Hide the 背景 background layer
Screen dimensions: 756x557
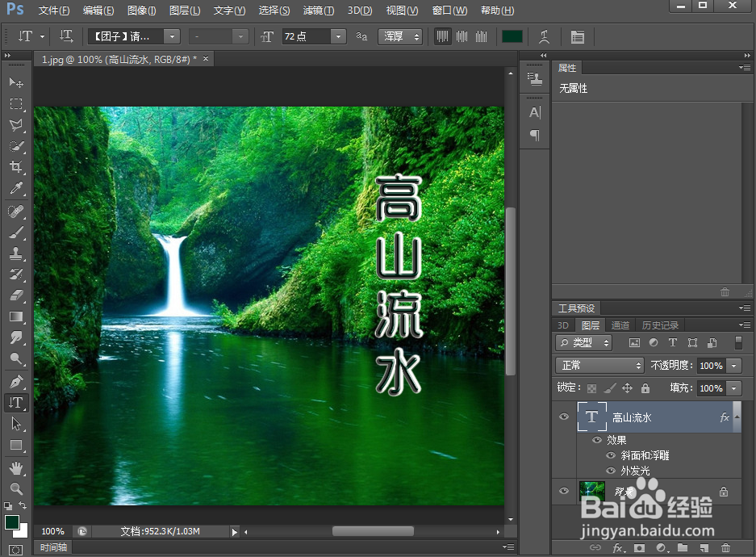coord(564,492)
